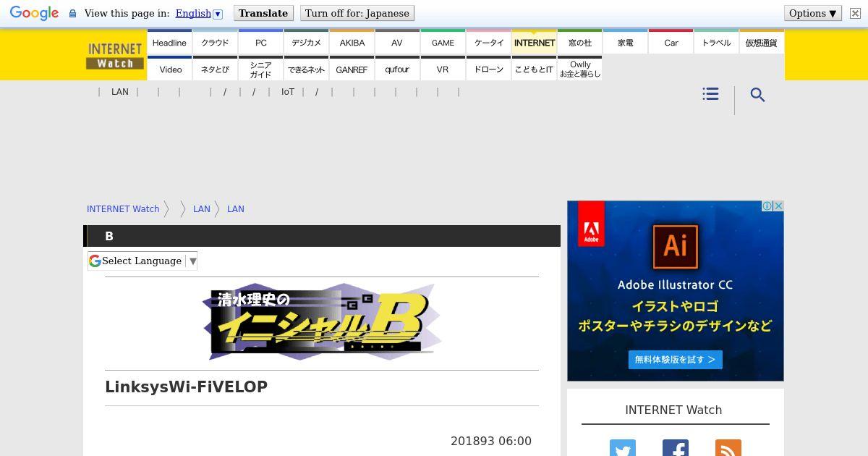Open the qufour tab
This screenshot has height=456, width=868.
point(397,69)
